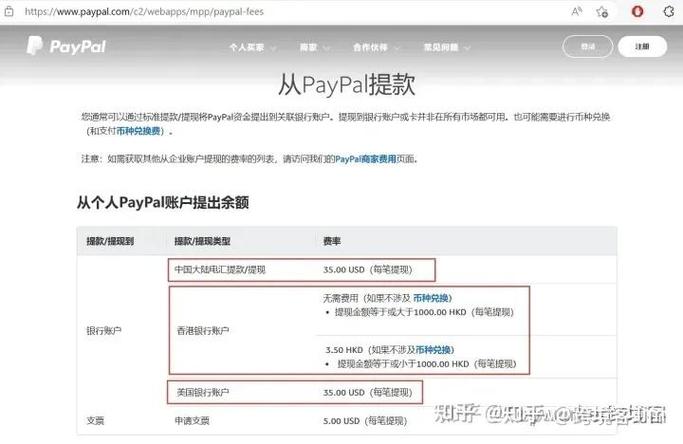Click the red Opera-style extension icon
This screenshot has height=444, width=683.
[637, 11]
